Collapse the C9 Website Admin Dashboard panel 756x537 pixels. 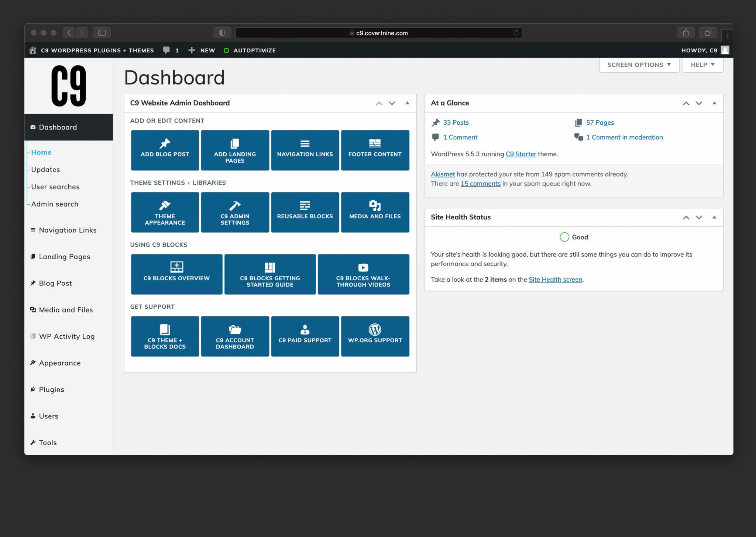pyautogui.click(x=408, y=103)
